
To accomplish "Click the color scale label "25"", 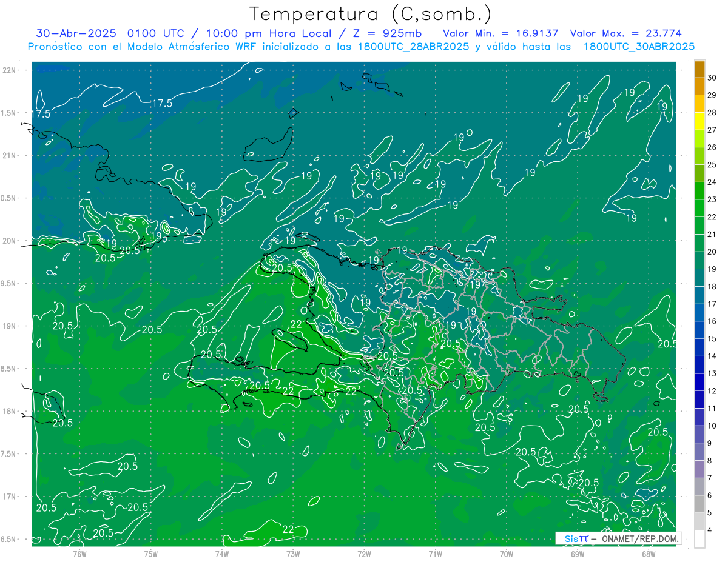I will point(712,165).
